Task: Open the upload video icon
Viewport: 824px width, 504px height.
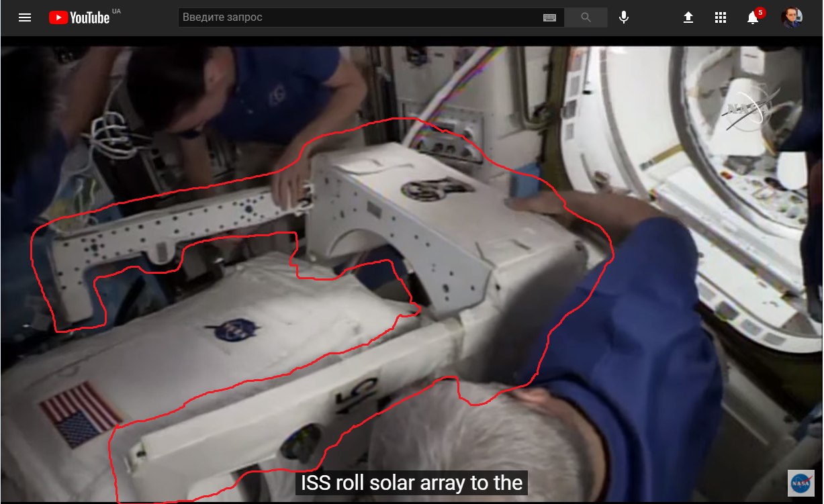Action: tap(688, 18)
